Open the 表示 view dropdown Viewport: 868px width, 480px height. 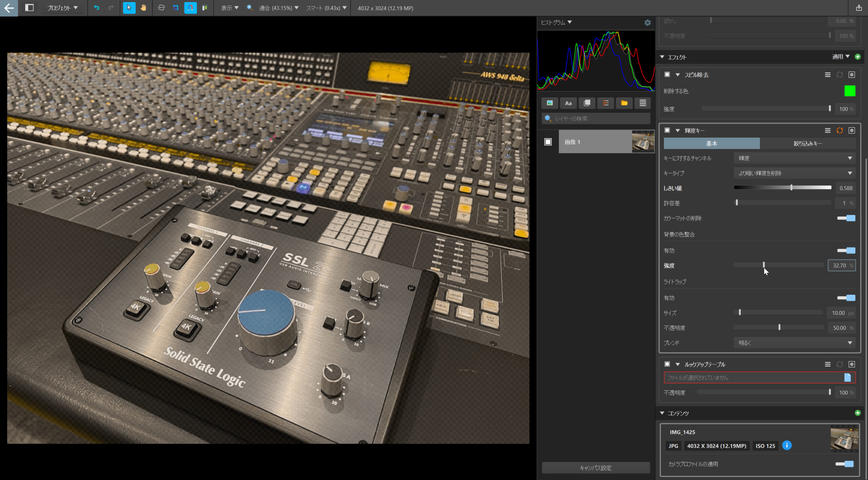(x=230, y=8)
